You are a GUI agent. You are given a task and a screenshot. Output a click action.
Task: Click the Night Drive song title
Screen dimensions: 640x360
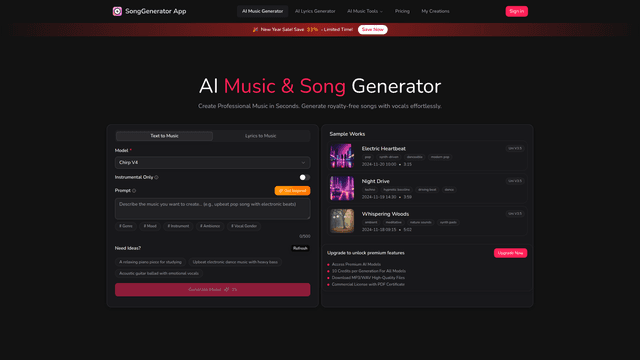click(376, 181)
